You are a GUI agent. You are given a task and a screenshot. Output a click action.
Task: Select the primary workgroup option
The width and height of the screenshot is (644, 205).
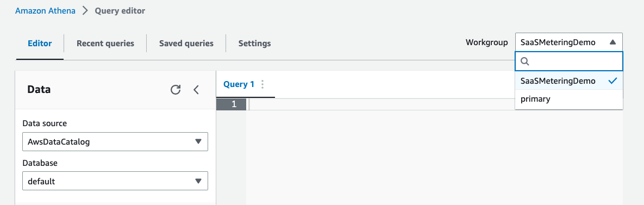(x=569, y=99)
